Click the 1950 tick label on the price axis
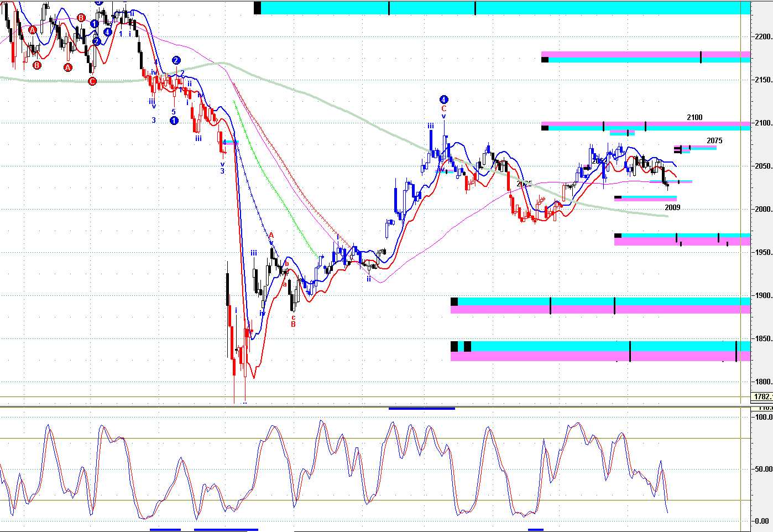773x532 pixels. (764, 253)
